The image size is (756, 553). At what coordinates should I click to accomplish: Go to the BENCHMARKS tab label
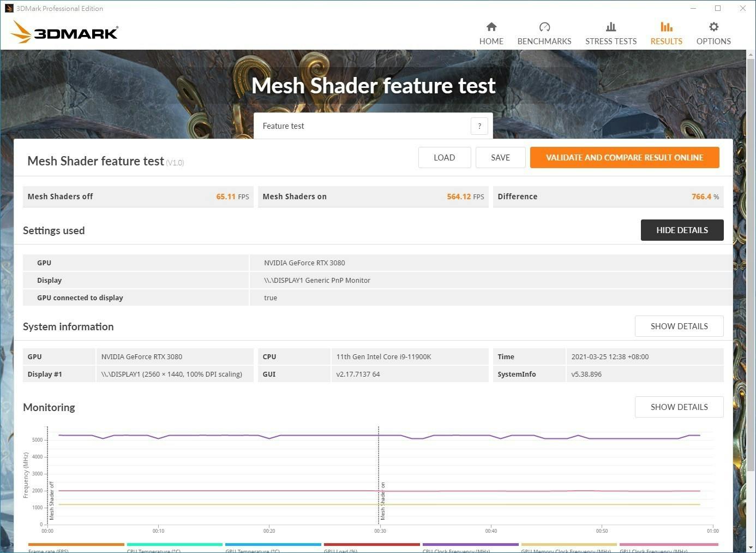tap(544, 41)
